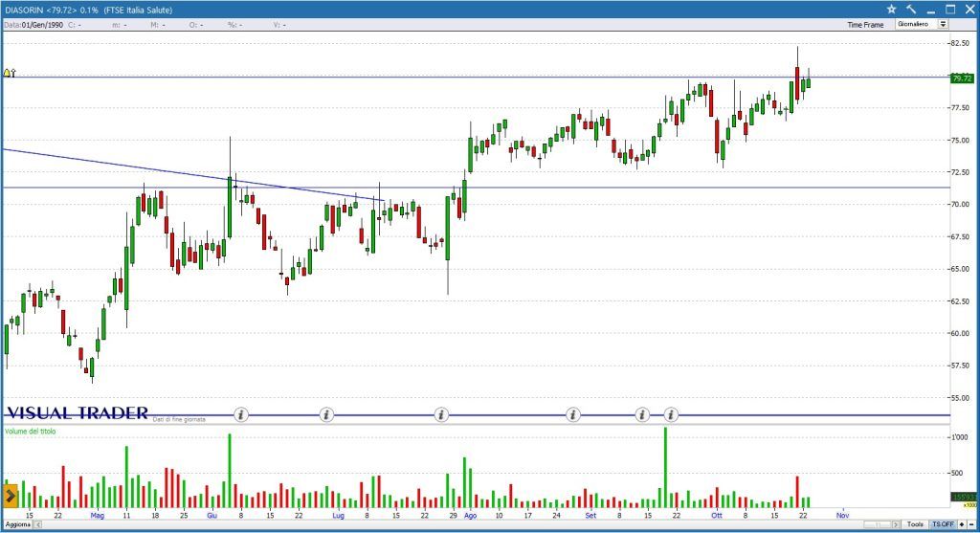Click the green 79.72 current price label

pyautogui.click(x=962, y=78)
